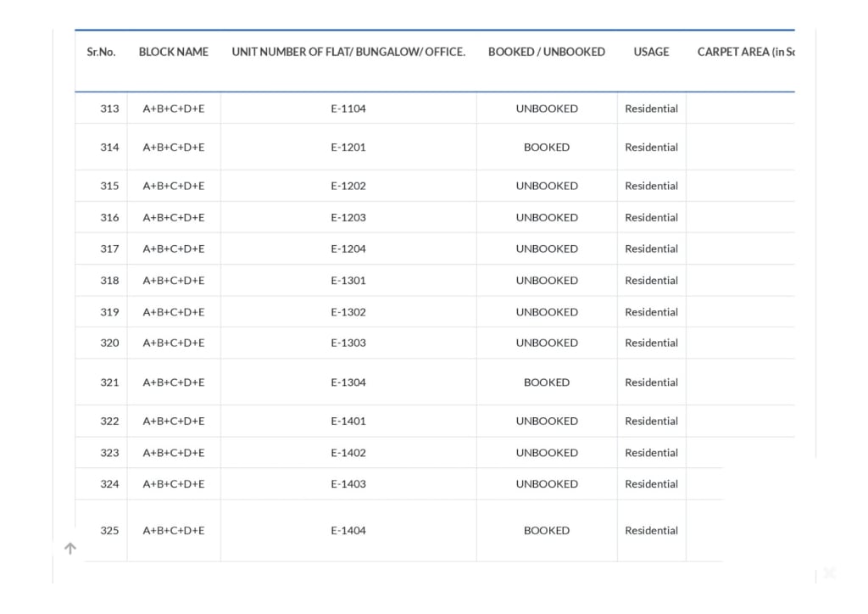This screenshot has width=868, height=614.
Task: Click the UNBOOKED status of unit E-1202
Action: (546, 186)
